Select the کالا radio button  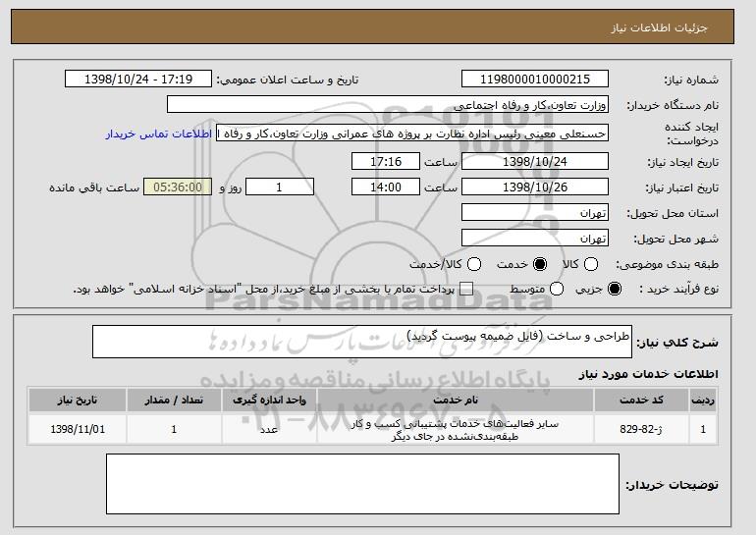tap(591, 264)
